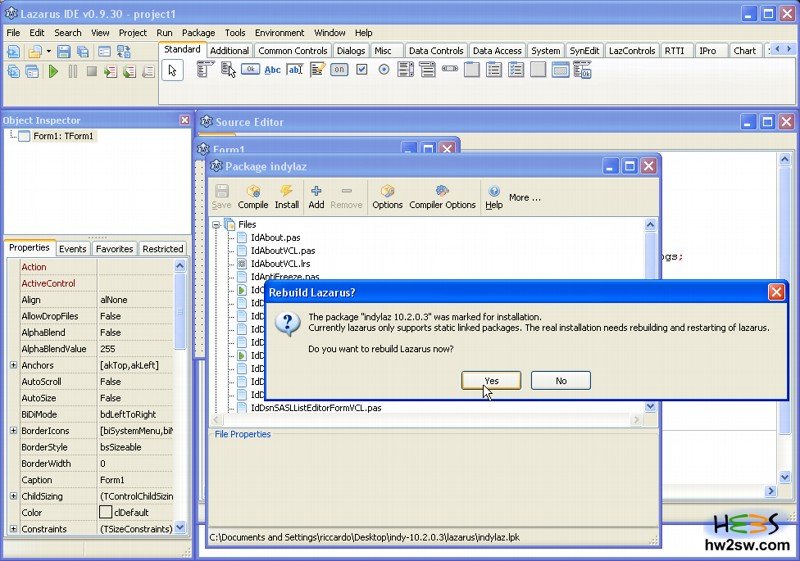Expand the BorderIcons property
Image resolution: width=800 pixels, height=561 pixels.
tap(13, 430)
